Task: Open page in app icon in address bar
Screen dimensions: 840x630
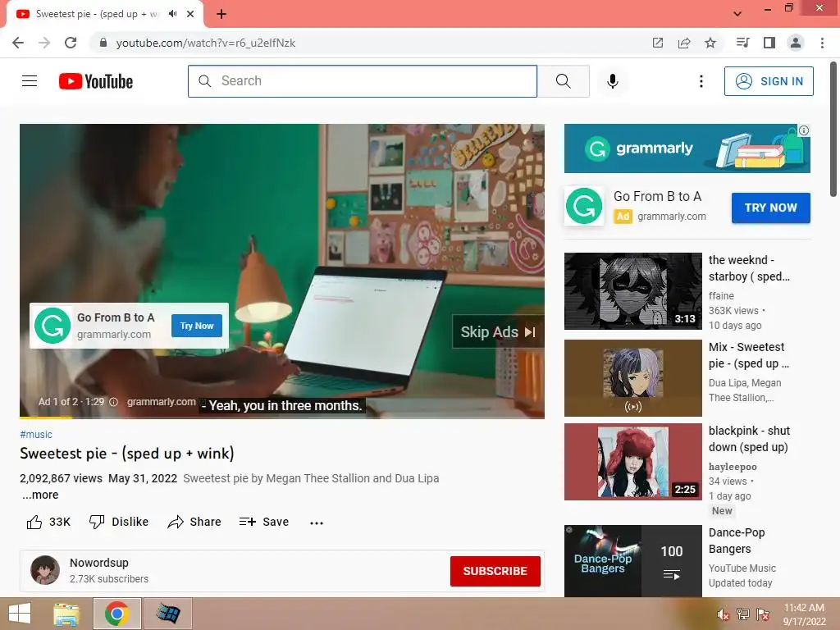Action: click(657, 43)
